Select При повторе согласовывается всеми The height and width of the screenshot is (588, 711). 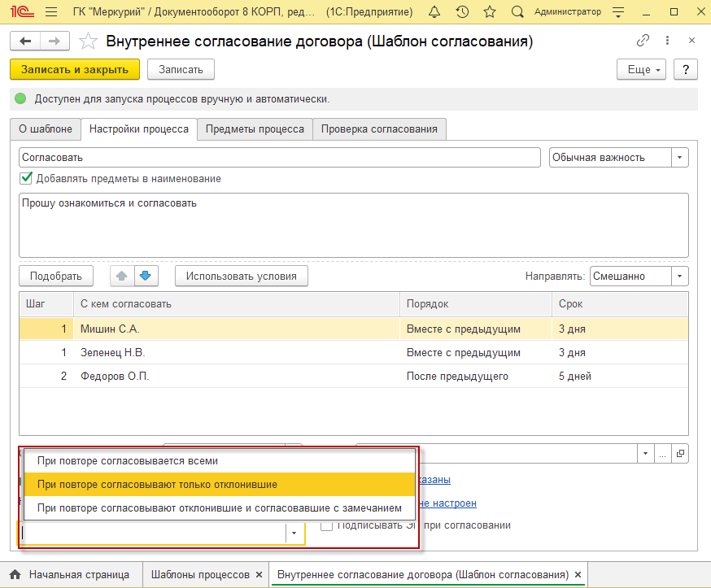click(x=220, y=461)
